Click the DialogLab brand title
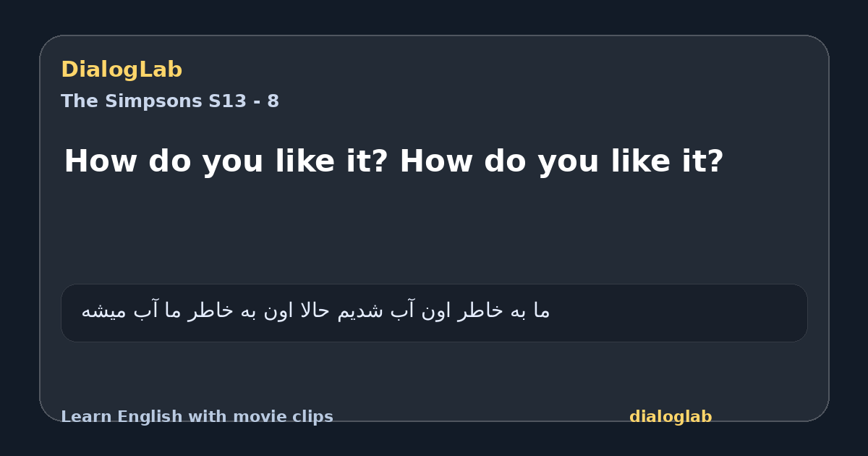Screen dimensions: 868x456 tap(122, 69)
